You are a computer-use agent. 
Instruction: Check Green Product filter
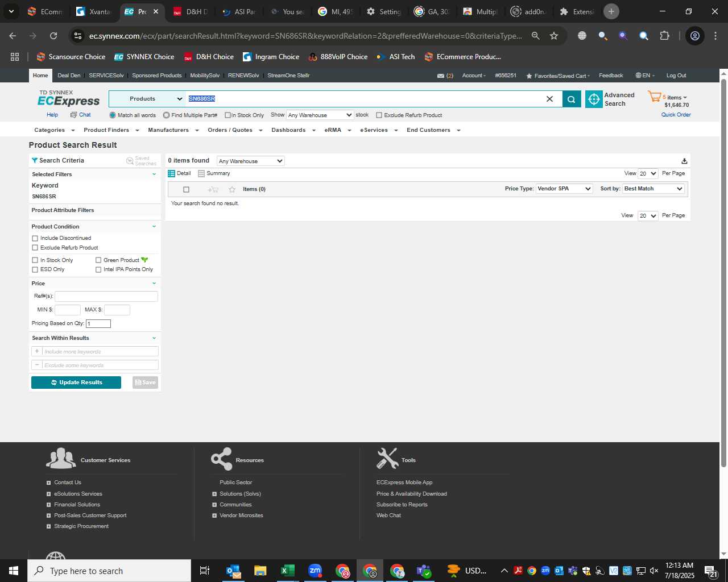[x=98, y=260]
